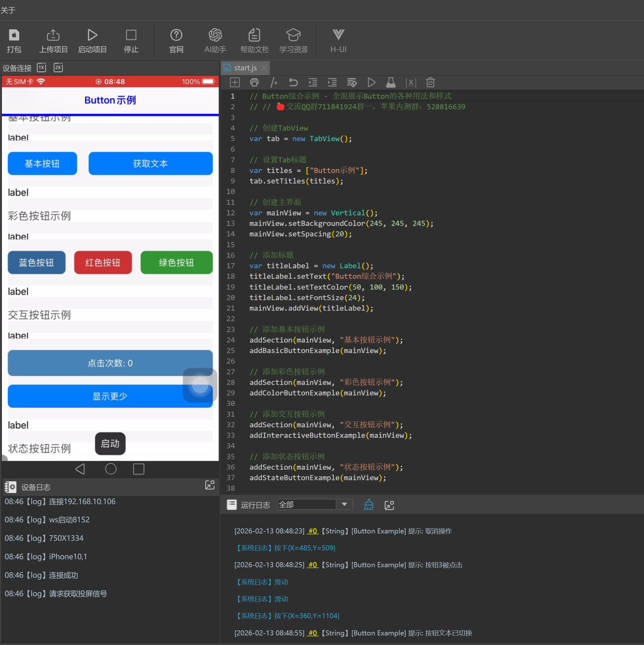Select the start.js editor tab
Image resolution: width=644 pixels, height=645 pixels.
(245, 68)
